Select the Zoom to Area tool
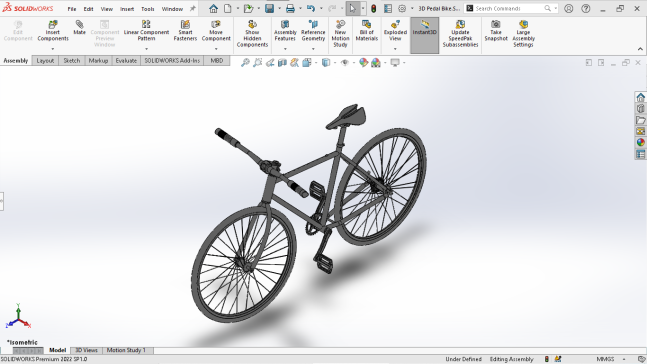The image size is (647, 364). click(x=257, y=62)
